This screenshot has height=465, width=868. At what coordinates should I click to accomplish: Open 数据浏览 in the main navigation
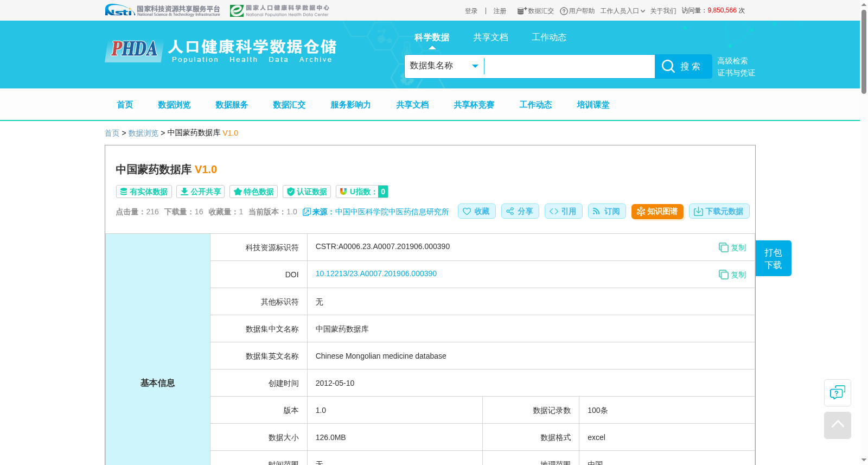[x=174, y=105]
